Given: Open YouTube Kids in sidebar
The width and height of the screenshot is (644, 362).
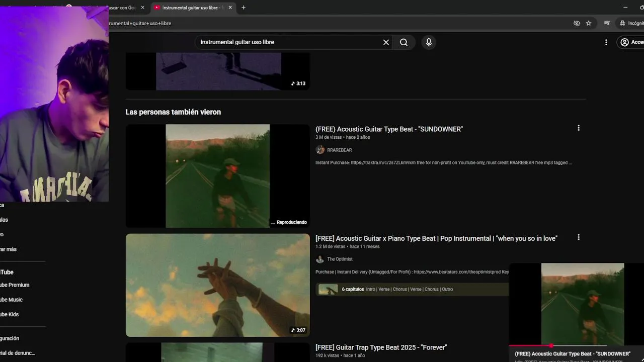Looking at the screenshot, I should [10, 314].
